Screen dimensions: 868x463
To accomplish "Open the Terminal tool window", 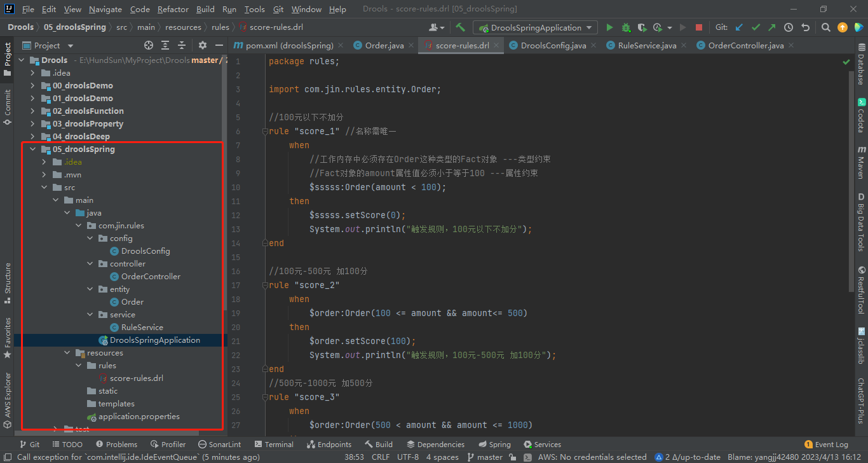I will [x=274, y=445].
